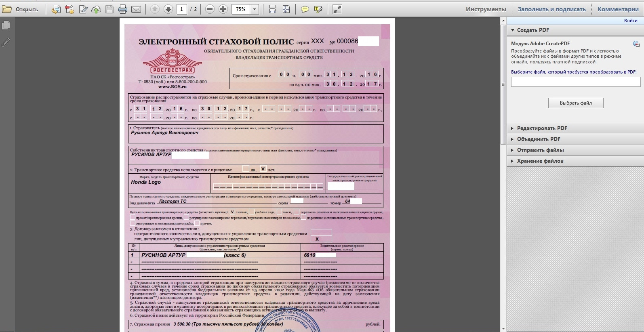Click the fit one full page icon

point(286,9)
